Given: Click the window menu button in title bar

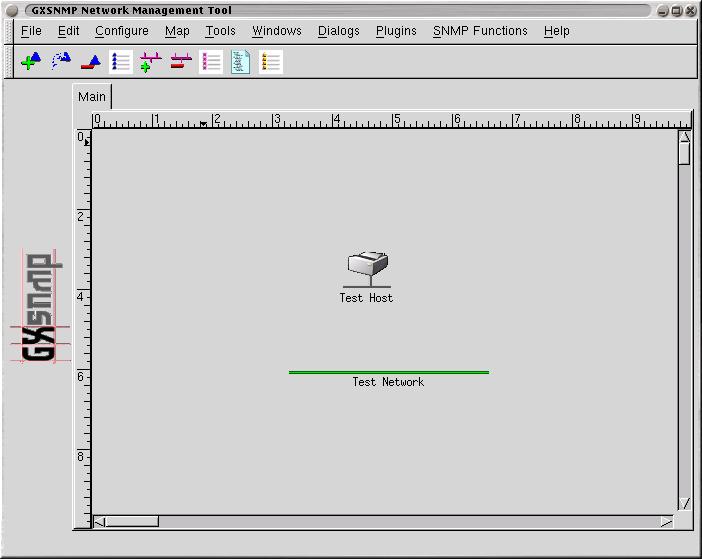Looking at the screenshot, I should click(x=12, y=10).
